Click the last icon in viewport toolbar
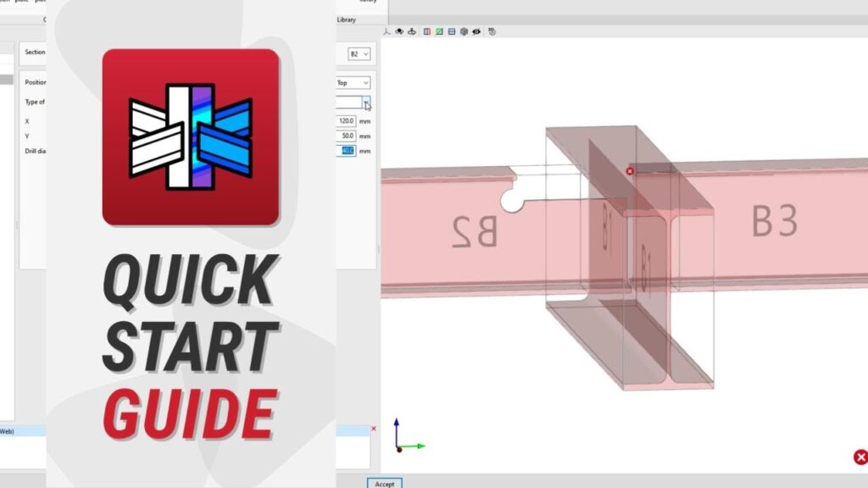The width and height of the screenshot is (868, 488). pyautogui.click(x=492, y=32)
